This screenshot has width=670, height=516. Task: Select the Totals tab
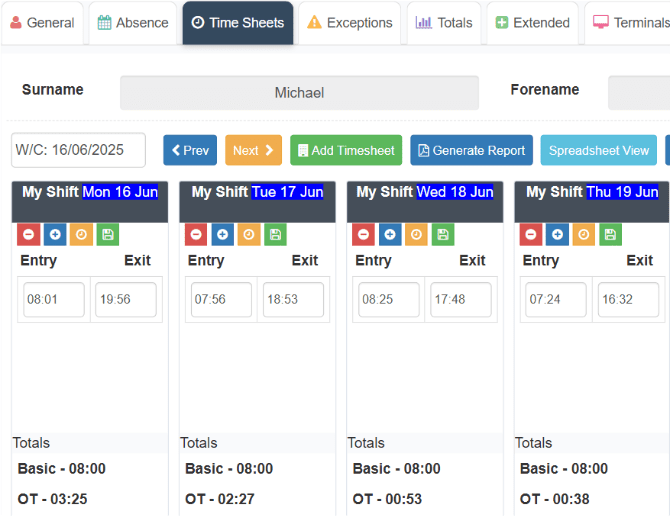pos(444,23)
